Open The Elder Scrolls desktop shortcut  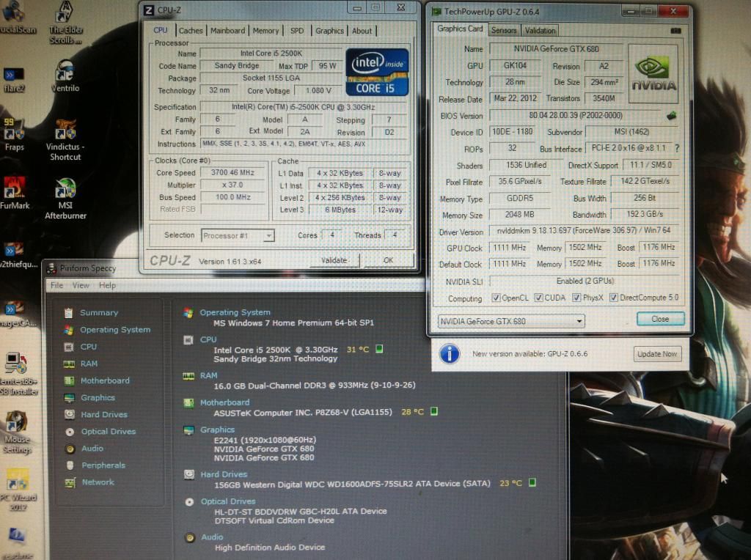click(x=65, y=23)
